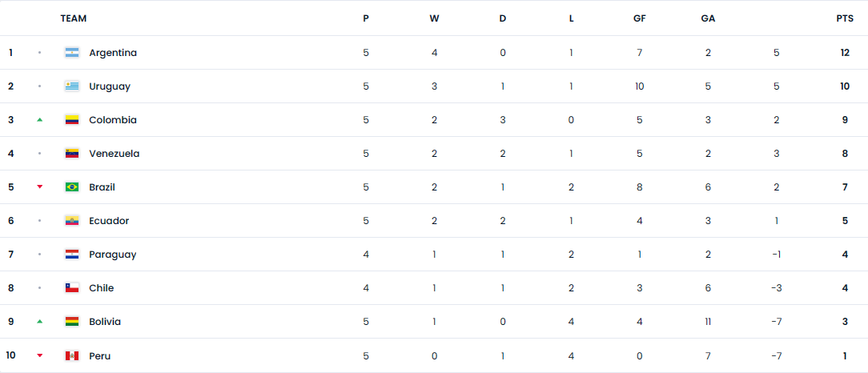Click the Paraguay flag icon
Viewport: 868px width, 373px height.
click(72, 255)
